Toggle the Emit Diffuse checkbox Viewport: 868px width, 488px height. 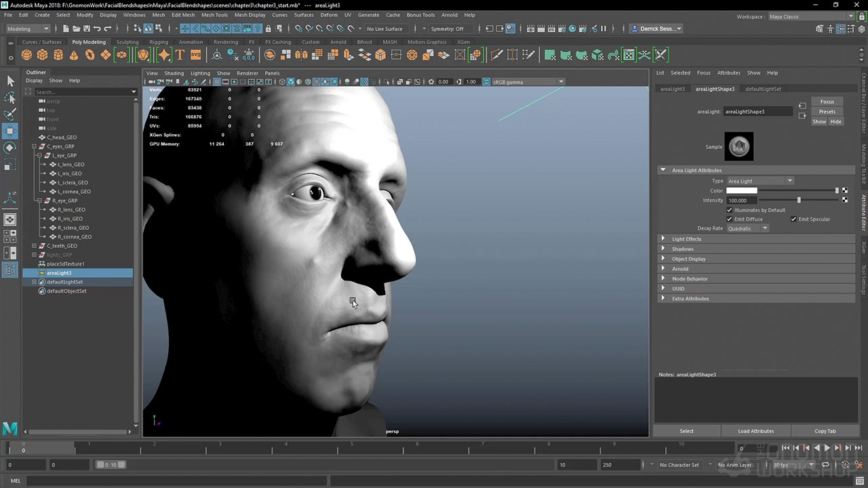(730, 219)
